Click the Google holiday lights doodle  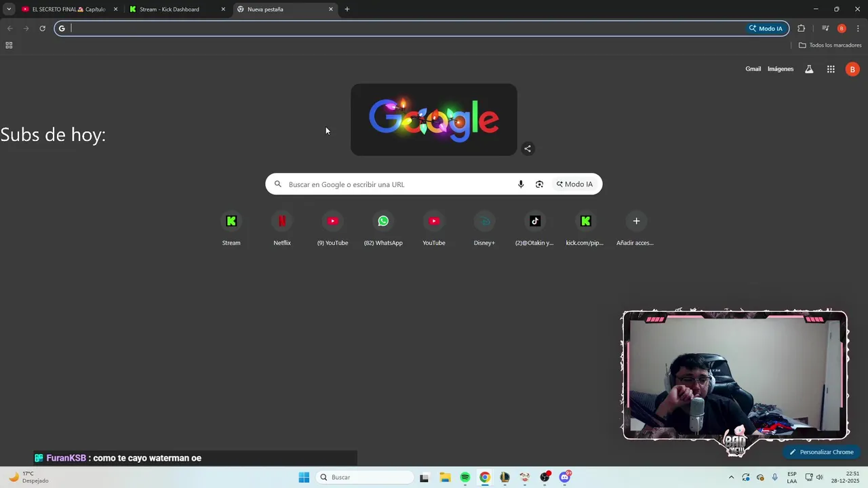pos(434,120)
